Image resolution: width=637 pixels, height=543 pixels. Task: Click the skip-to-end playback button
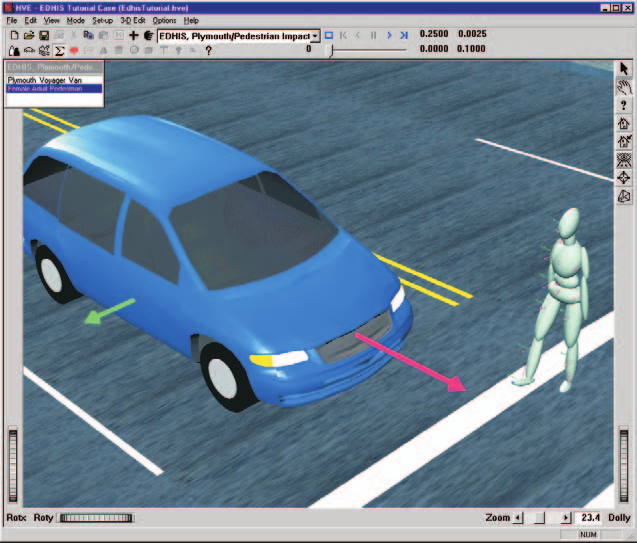coord(404,36)
